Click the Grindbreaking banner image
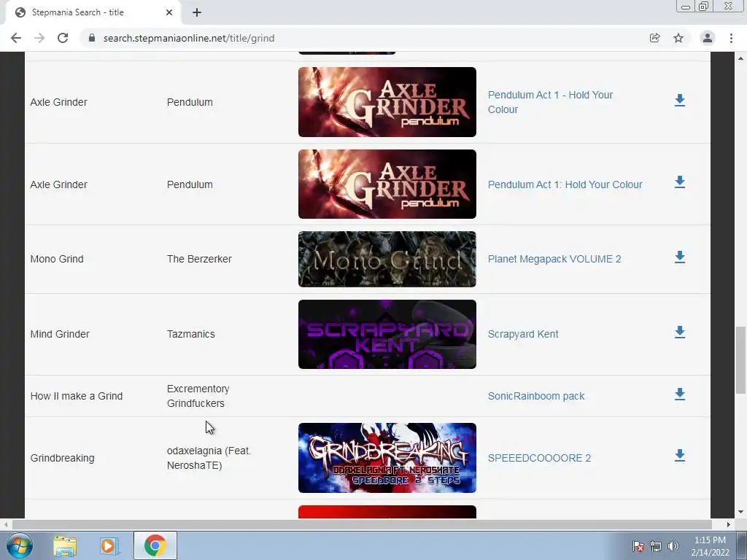This screenshot has width=747, height=560. tap(387, 458)
